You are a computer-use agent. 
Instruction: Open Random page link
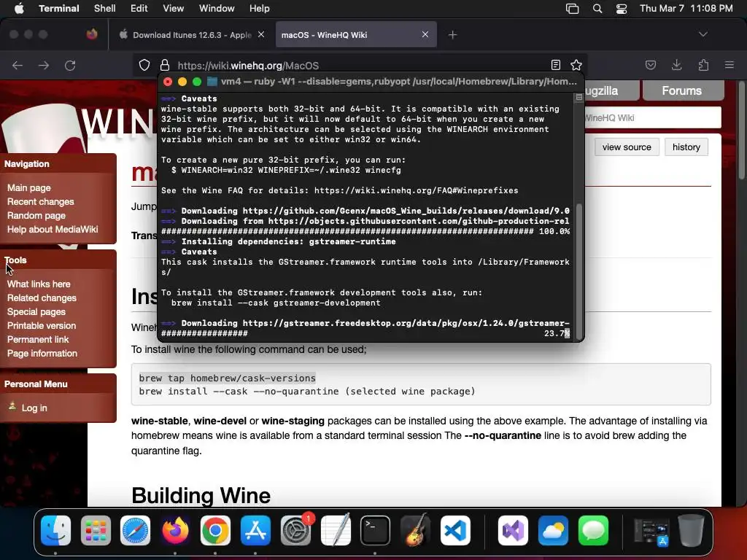36,216
